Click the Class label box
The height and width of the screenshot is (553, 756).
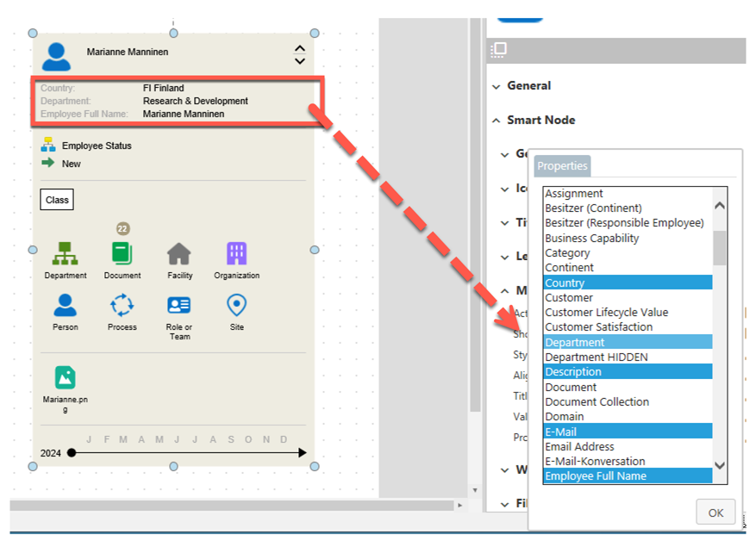coord(57,200)
